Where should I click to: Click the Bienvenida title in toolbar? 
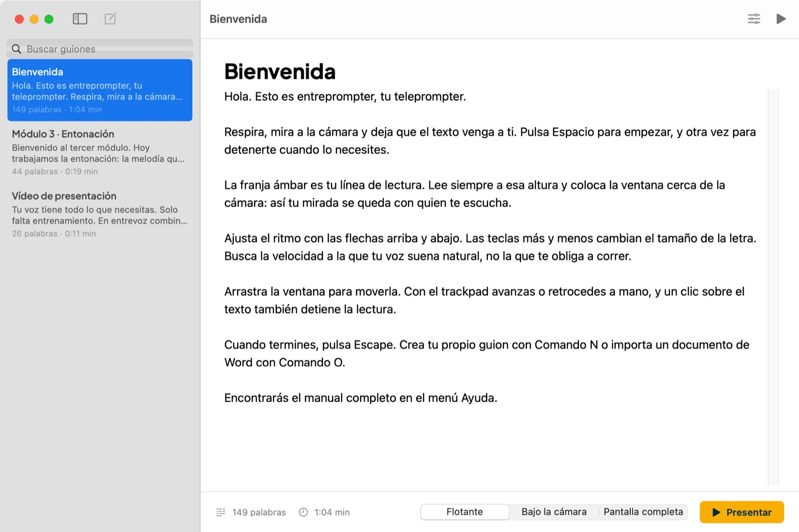pyautogui.click(x=238, y=19)
